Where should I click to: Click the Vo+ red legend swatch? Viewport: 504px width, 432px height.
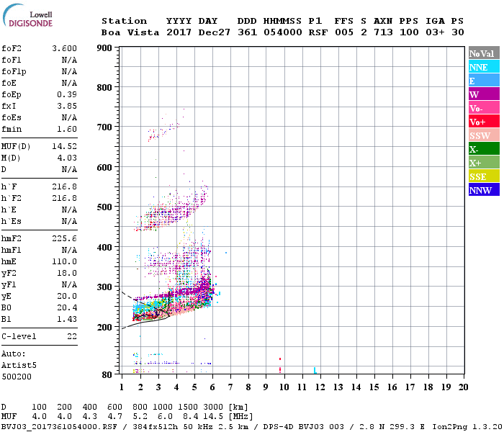coord(484,122)
